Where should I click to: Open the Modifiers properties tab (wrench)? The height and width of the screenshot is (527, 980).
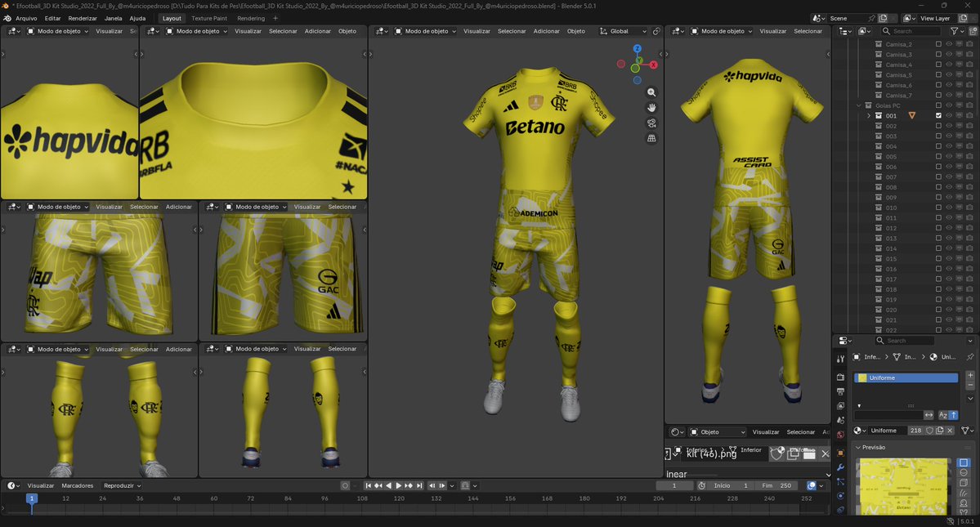pos(840,467)
